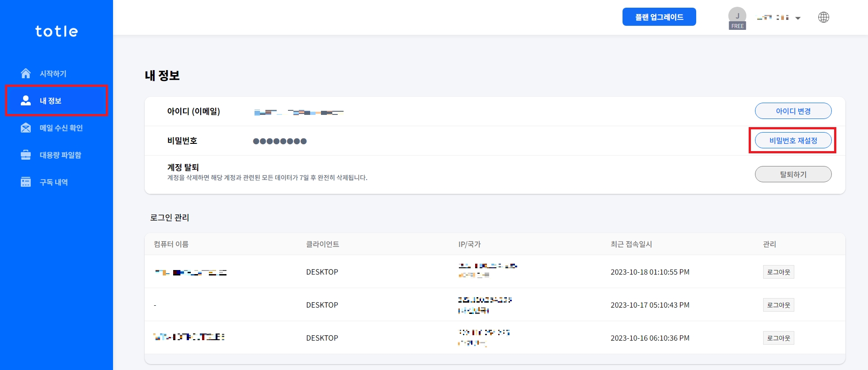The height and width of the screenshot is (370, 868).
Task: Click the home icon beside 시작하기
Action: [26, 73]
